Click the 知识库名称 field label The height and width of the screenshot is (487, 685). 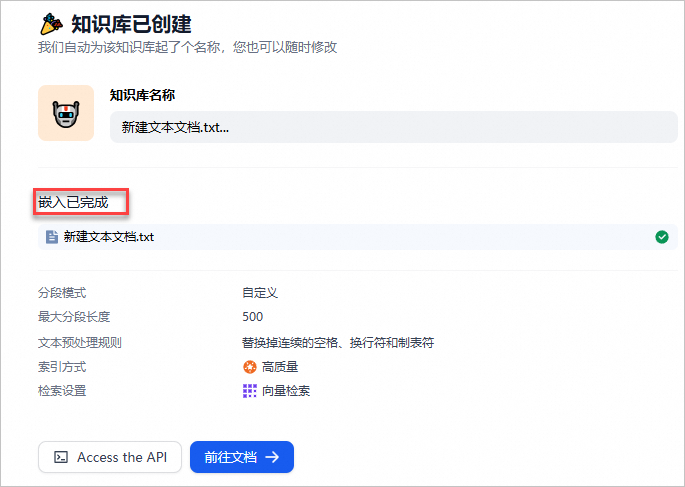coord(142,95)
